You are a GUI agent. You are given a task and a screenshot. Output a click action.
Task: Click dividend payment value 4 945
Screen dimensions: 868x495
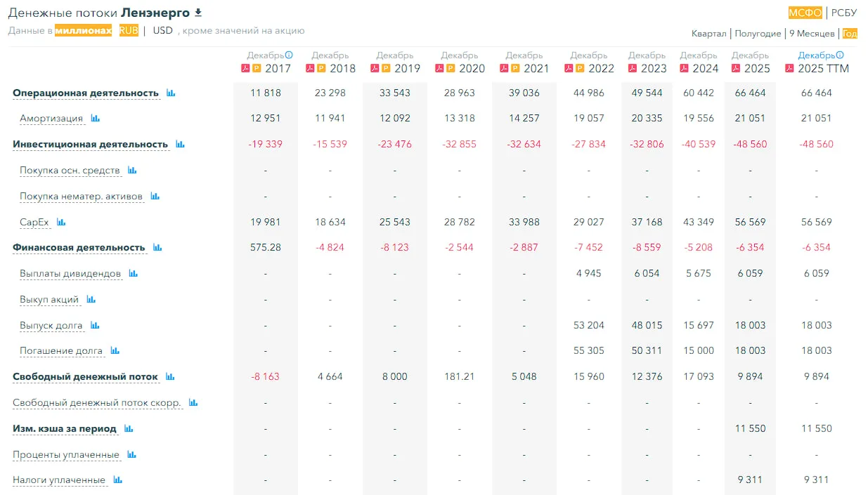[x=589, y=273]
